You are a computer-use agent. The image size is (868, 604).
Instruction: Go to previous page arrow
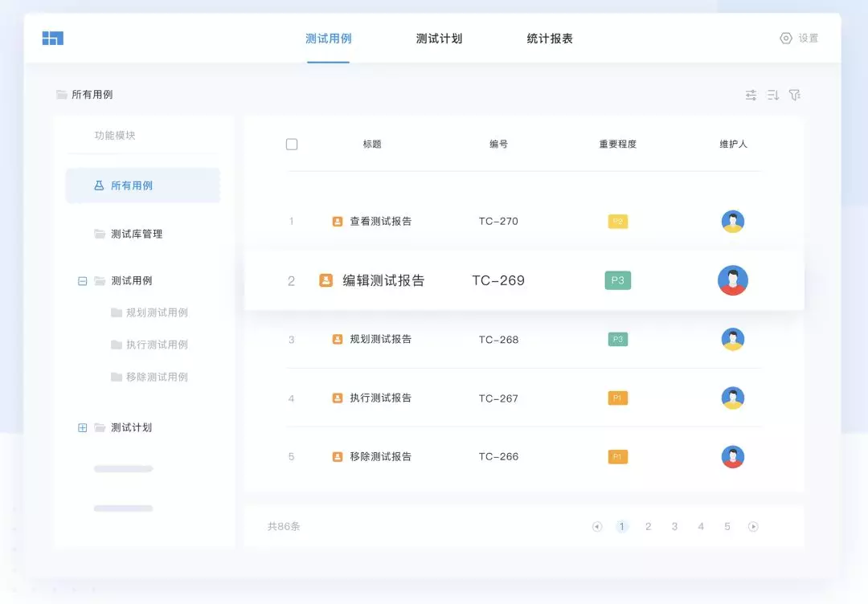596,527
